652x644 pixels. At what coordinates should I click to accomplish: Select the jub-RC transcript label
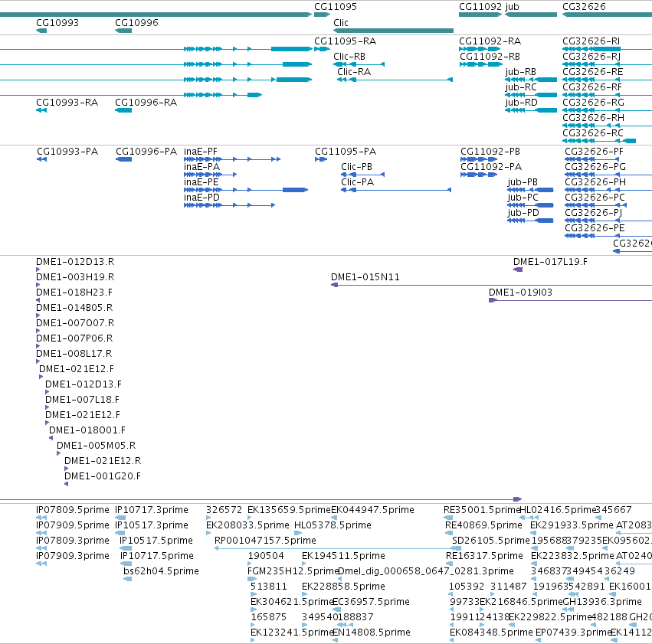(521, 87)
